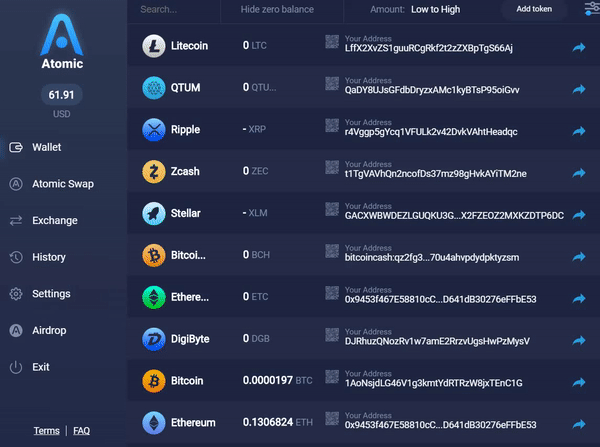
Task: Change the Amount Low to High sorting
Action: pyautogui.click(x=415, y=9)
